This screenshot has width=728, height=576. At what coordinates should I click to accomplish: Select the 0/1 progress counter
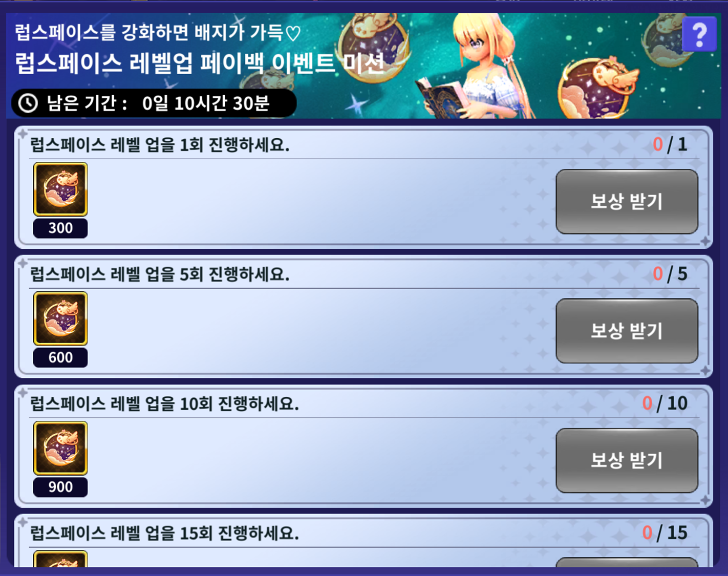(670, 144)
